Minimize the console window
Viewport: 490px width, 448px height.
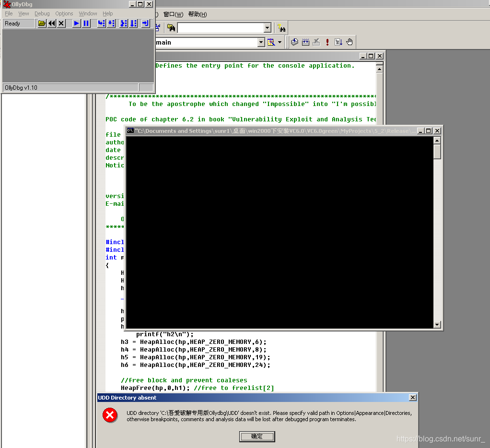click(x=420, y=130)
